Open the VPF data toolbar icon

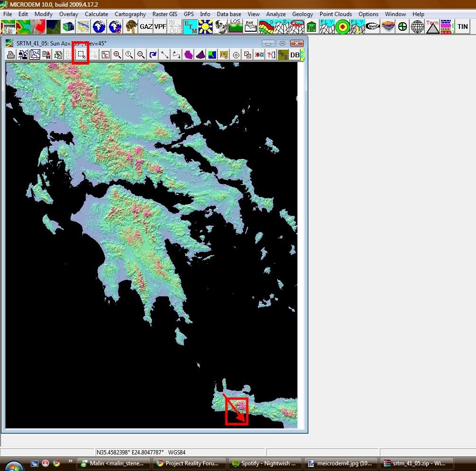click(161, 27)
